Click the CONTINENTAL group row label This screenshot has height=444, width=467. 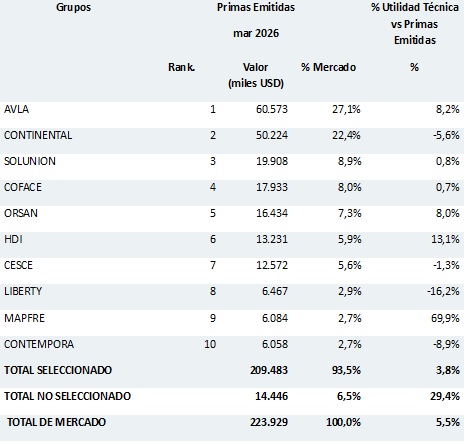pyautogui.click(x=38, y=135)
